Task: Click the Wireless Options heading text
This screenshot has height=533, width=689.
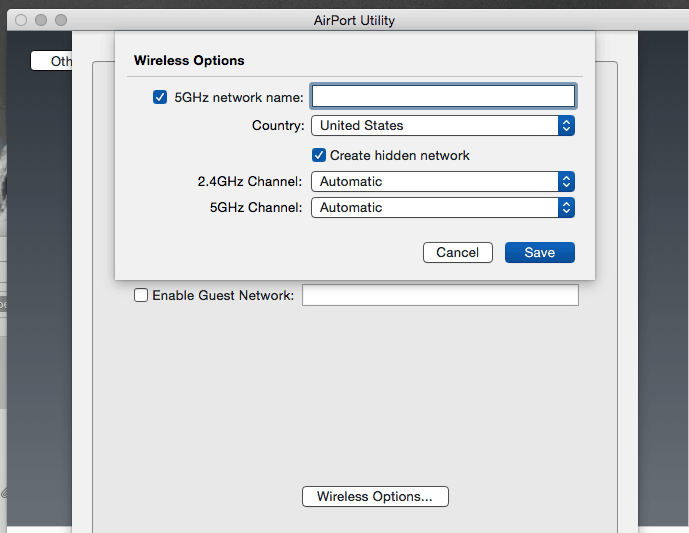Action: pos(189,60)
